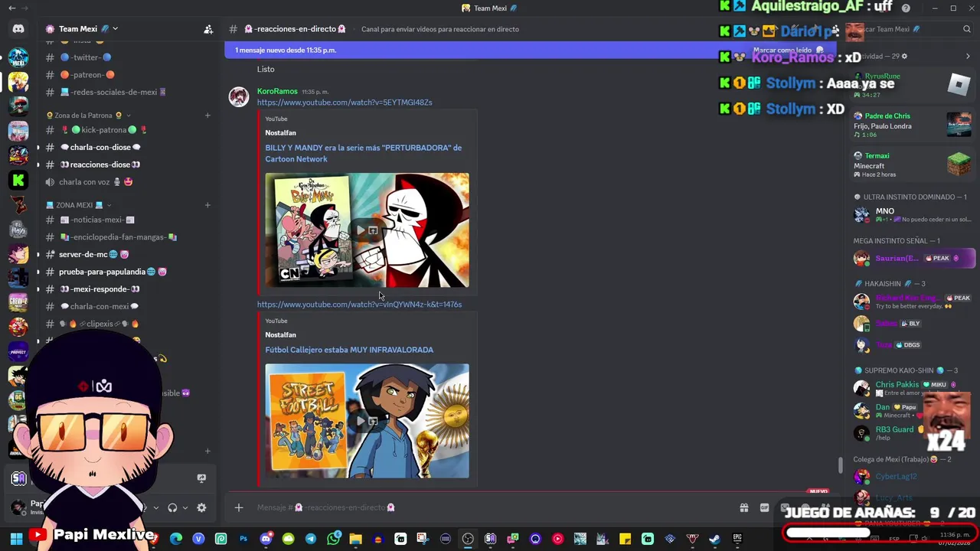Click the message input field
Viewport: 980px width, 551px height.
[490, 507]
